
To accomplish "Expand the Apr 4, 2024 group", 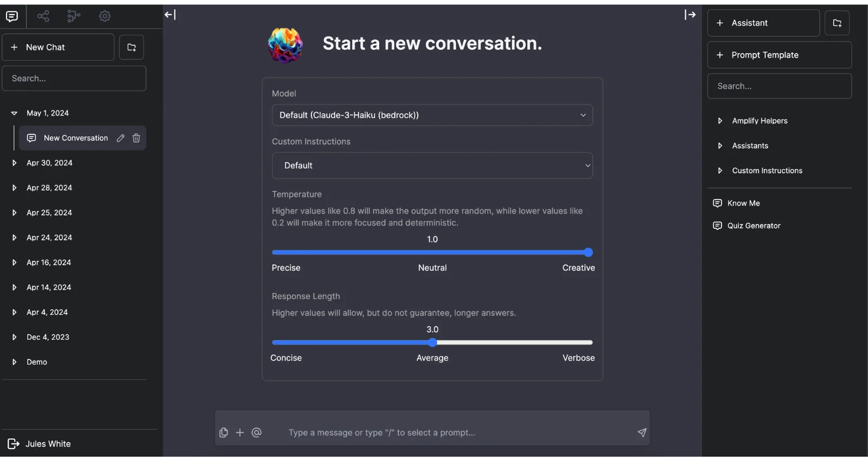I will [15, 312].
